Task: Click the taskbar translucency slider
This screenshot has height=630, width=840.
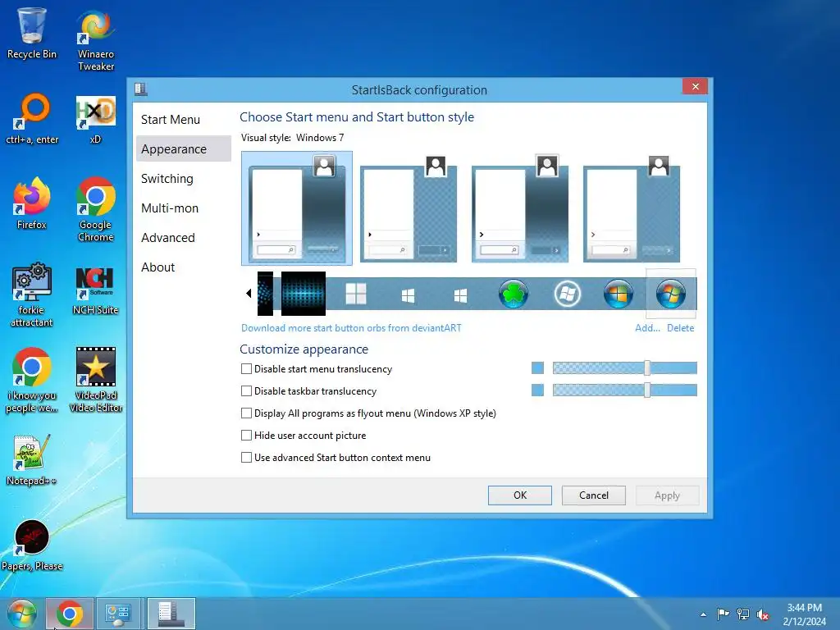Action: (x=624, y=390)
